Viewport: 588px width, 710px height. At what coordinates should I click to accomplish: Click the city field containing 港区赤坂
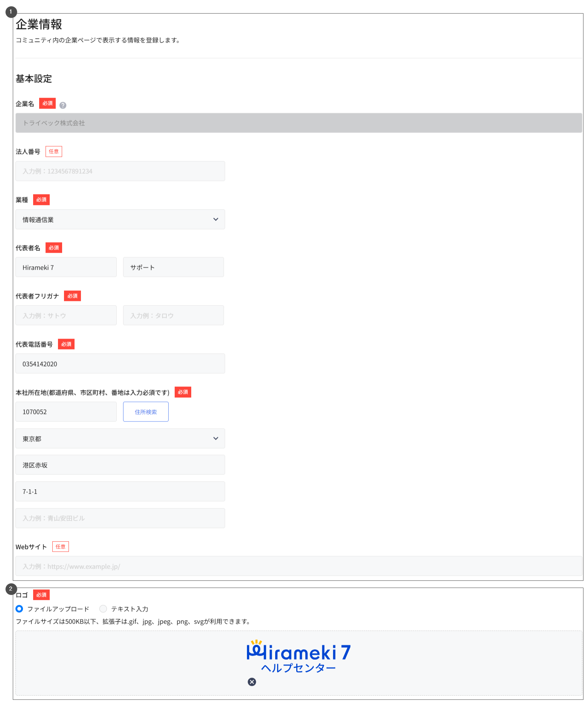pyautogui.click(x=120, y=465)
